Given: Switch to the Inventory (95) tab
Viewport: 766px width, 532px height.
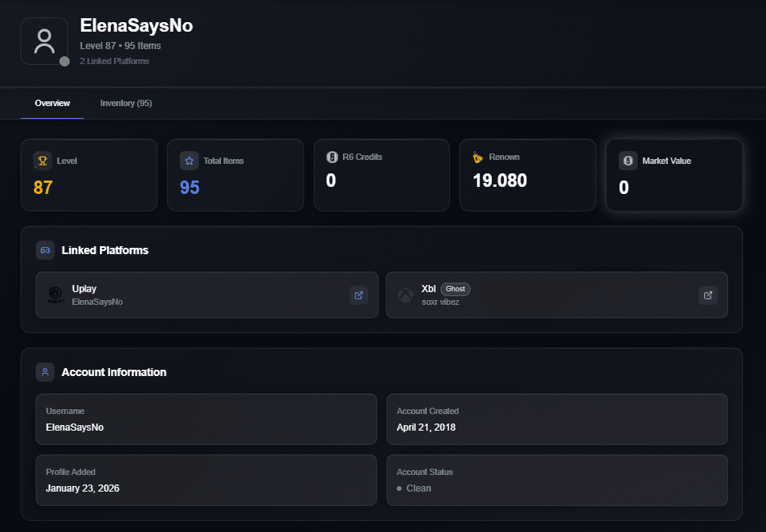Looking at the screenshot, I should coord(126,103).
